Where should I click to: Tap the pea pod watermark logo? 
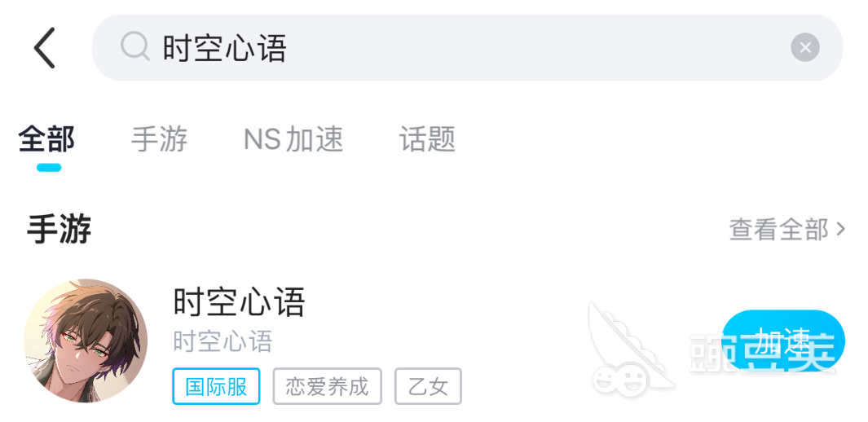[631, 347]
